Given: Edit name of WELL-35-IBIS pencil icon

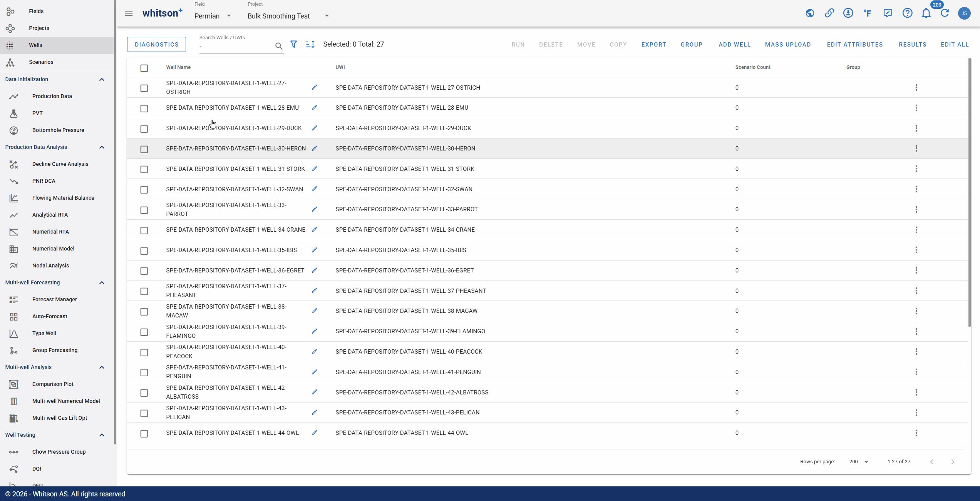Looking at the screenshot, I should 314,250.
